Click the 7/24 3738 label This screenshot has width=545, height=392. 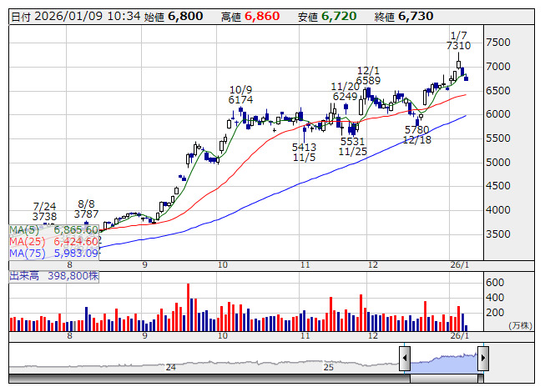click(x=44, y=212)
